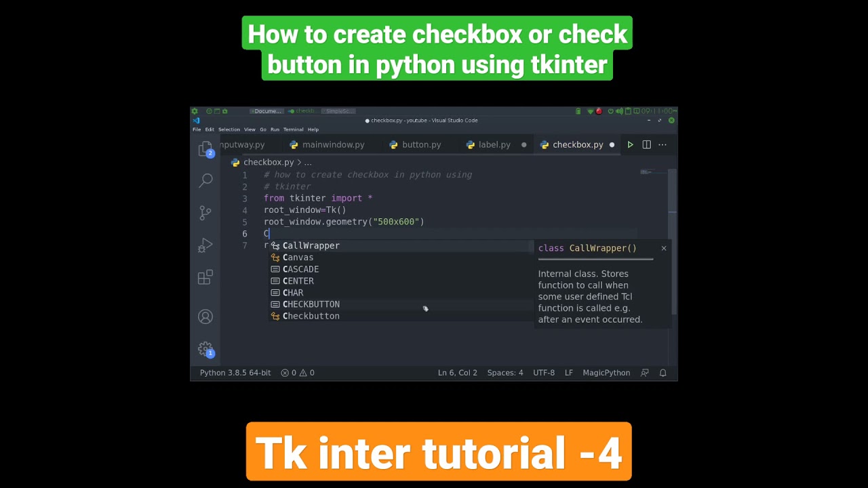Image resolution: width=868 pixels, height=488 pixels.
Task: Open the Run and Debug view
Action: coord(205,245)
